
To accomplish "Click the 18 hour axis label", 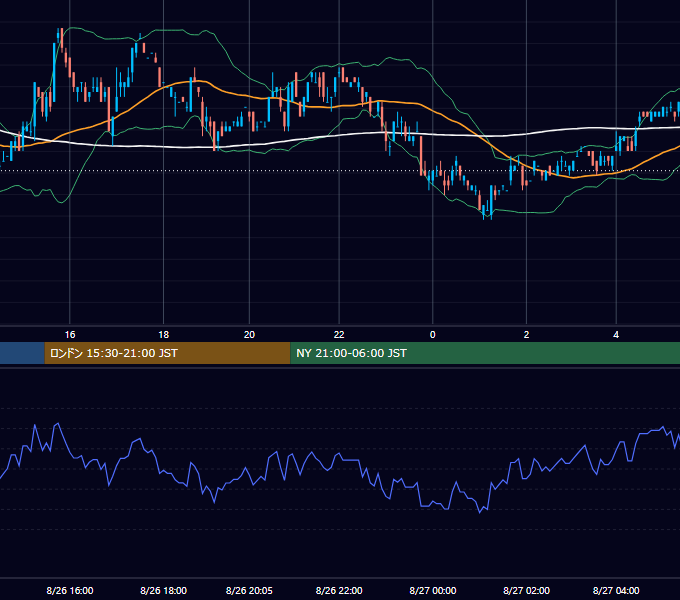I will 163,335.
